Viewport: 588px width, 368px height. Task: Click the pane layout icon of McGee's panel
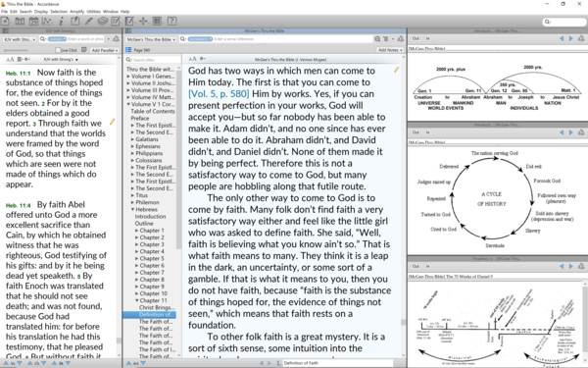127,30
